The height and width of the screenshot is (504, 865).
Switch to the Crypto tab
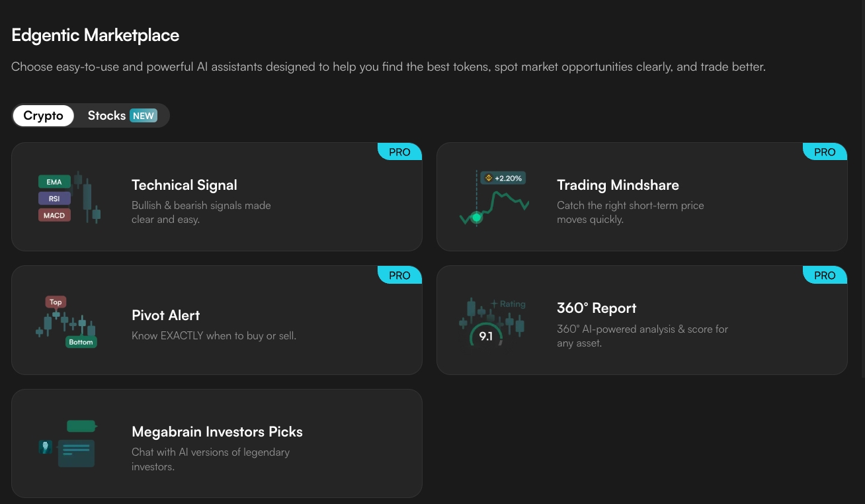[44, 116]
